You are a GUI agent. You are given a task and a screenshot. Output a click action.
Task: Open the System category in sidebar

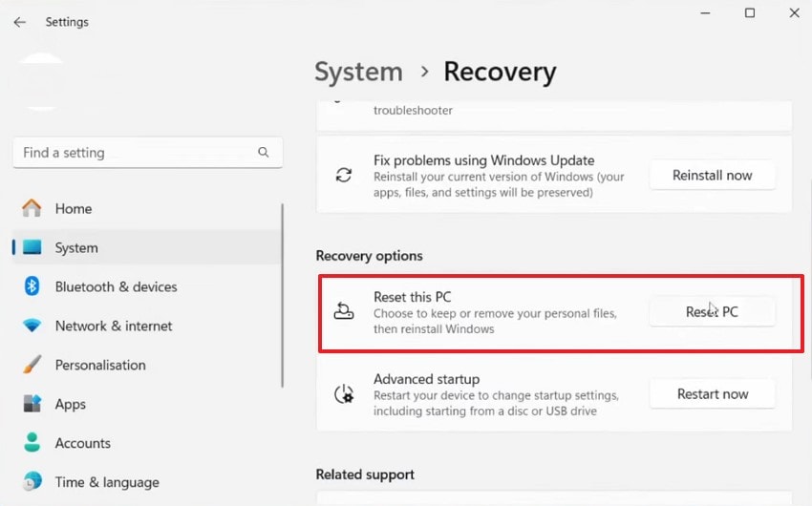click(76, 247)
